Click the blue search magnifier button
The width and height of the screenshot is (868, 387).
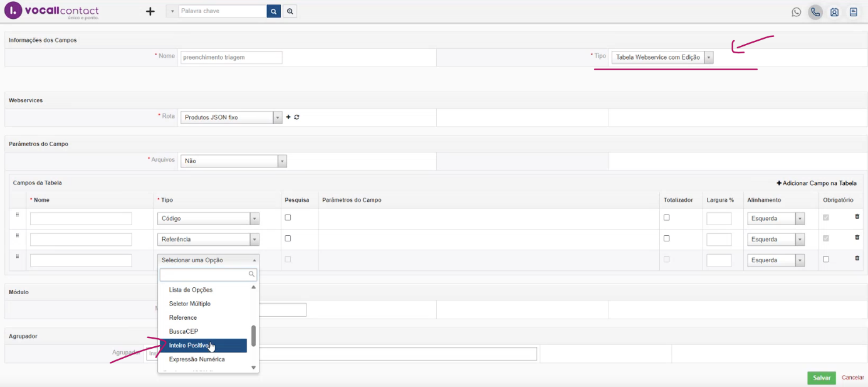pyautogui.click(x=273, y=11)
